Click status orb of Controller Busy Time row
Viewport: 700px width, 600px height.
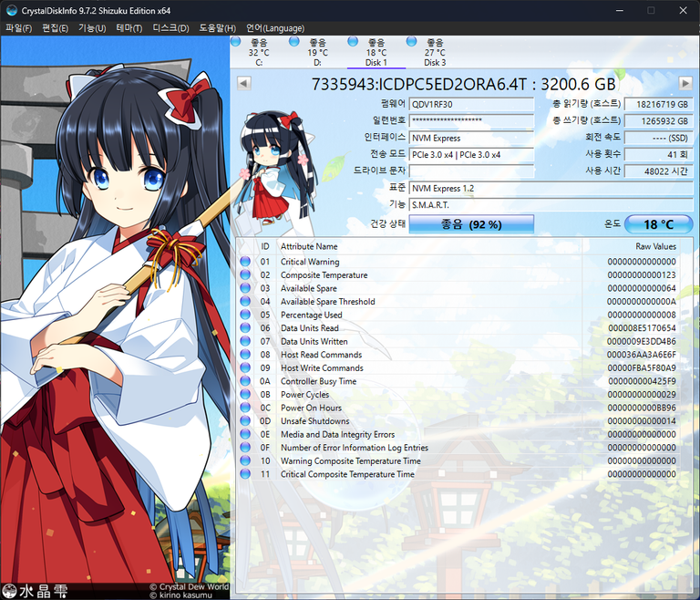(x=245, y=381)
